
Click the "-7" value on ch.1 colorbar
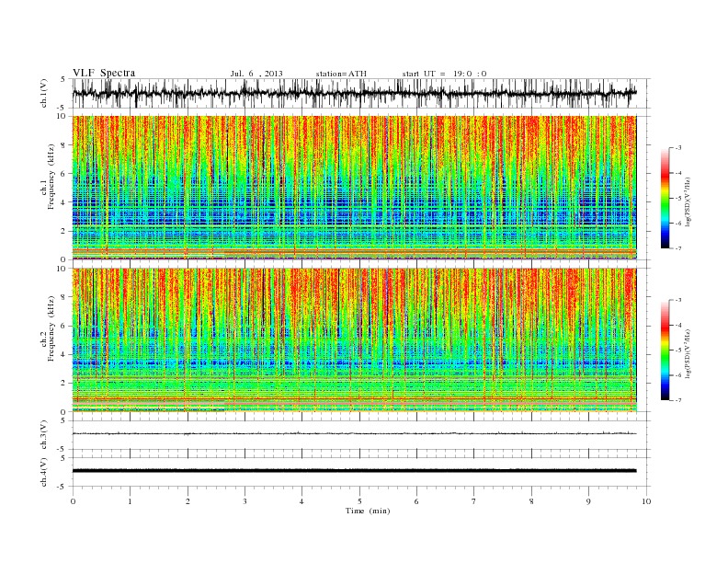pos(678,248)
